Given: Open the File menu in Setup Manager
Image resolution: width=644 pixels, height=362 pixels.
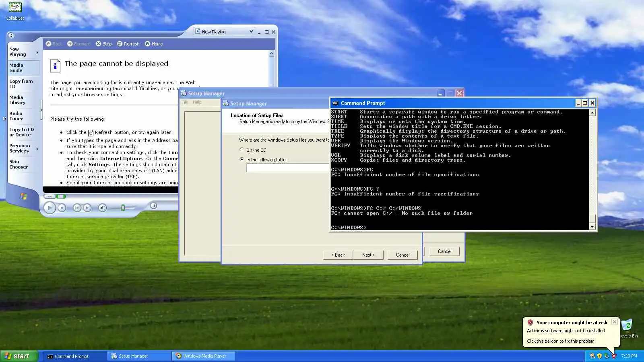Looking at the screenshot, I should tap(185, 102).
